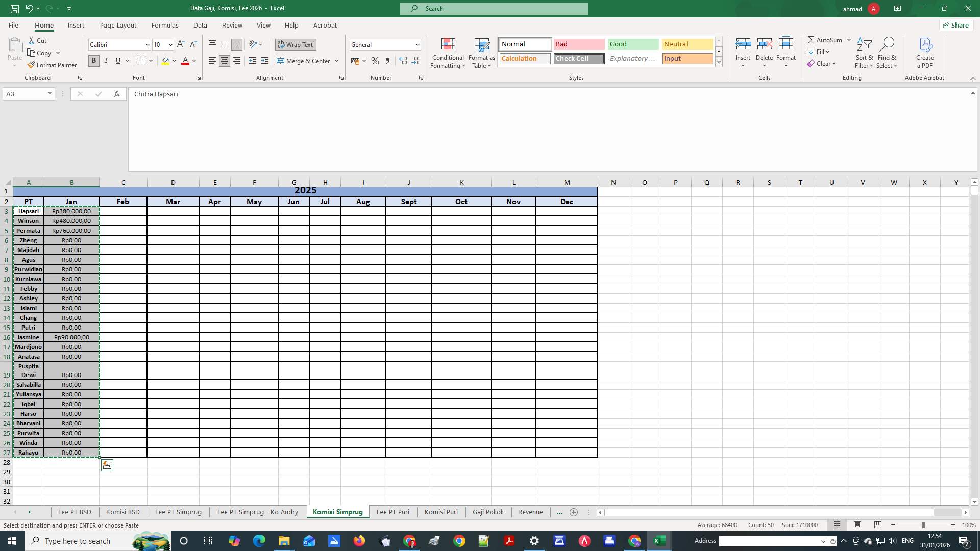Open the Komisi Puri sheet tab

point(440,512)
